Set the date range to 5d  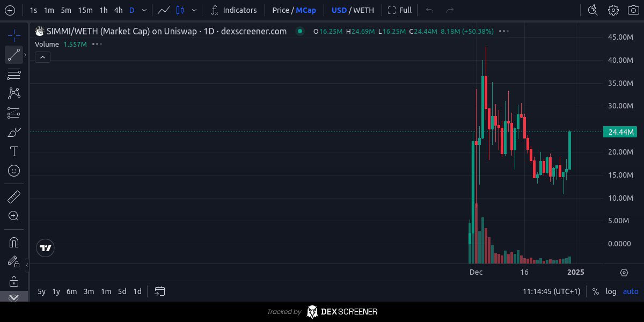pos(122,291)
